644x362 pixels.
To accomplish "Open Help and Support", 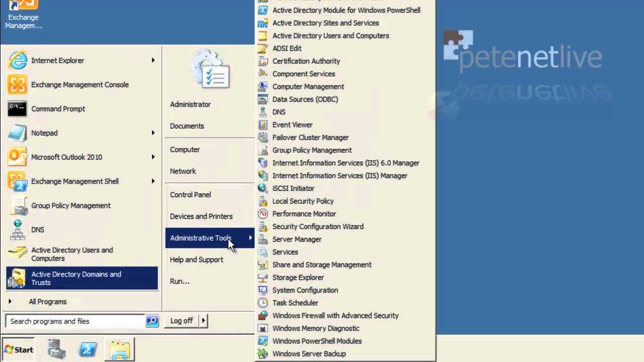I will pyautogui.click(x=196, y=260).
